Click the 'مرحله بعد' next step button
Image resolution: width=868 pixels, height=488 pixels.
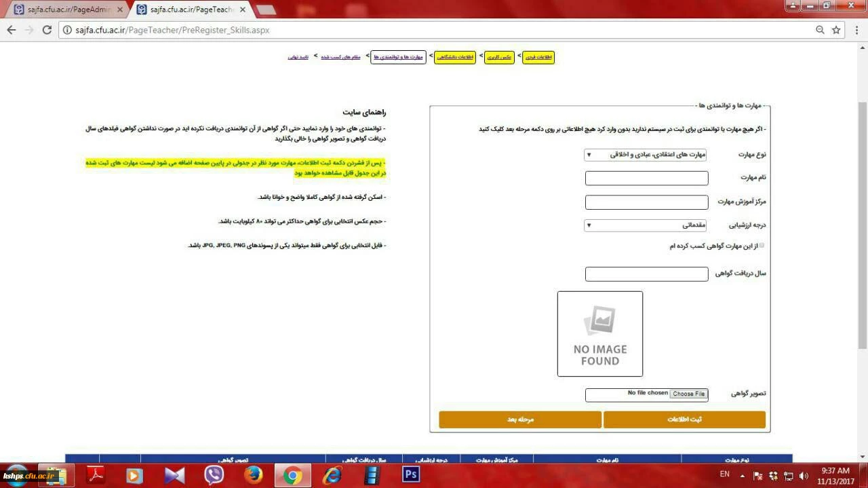point(520,419)
